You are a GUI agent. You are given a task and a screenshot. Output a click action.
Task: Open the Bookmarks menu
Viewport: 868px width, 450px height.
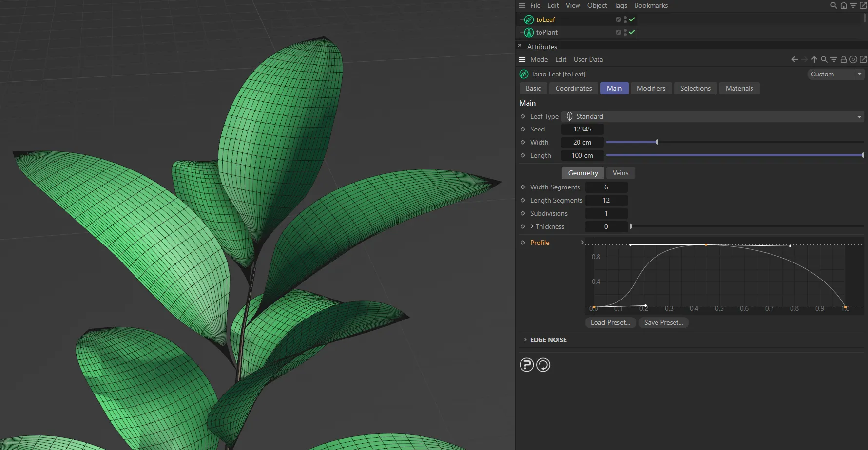pos(651,5)
